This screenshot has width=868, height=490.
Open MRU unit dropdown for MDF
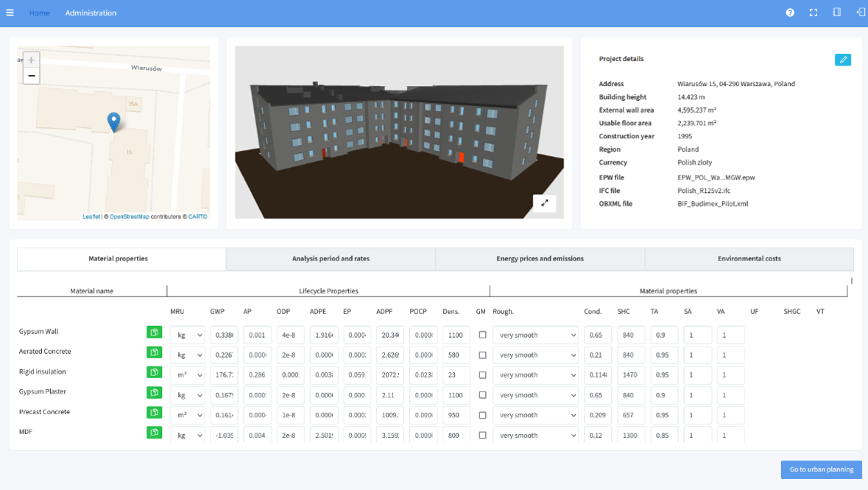188,436
